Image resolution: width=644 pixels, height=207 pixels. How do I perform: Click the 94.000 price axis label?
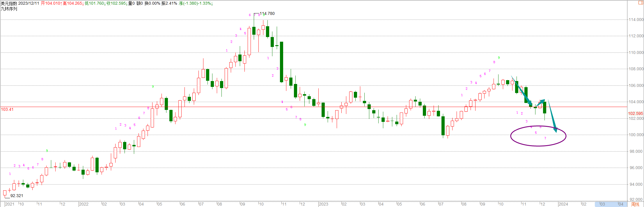(636, 184)
